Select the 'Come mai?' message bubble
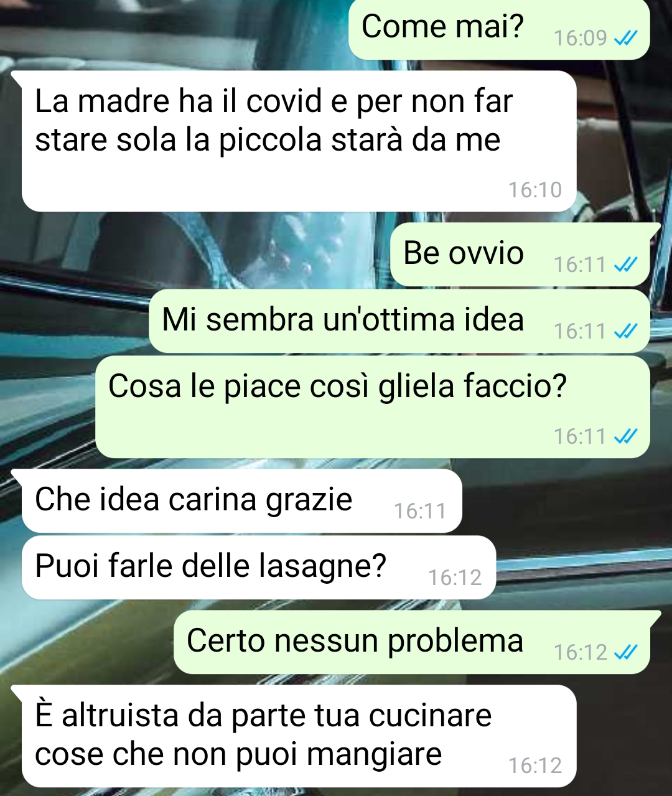Screen dimensions: 672x796 click(499, 29)
